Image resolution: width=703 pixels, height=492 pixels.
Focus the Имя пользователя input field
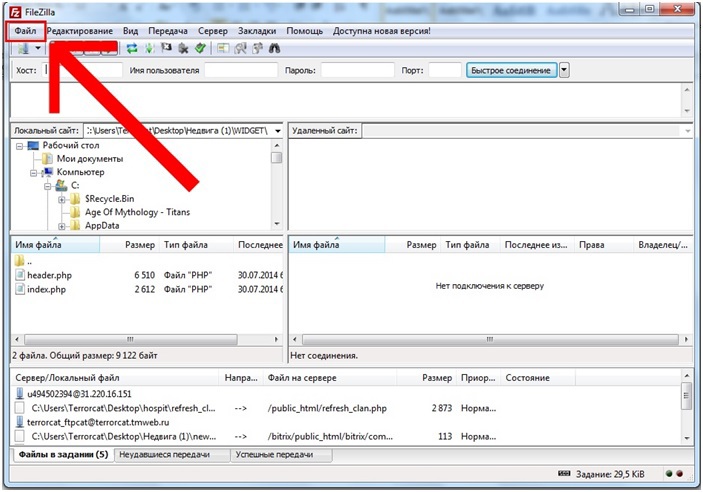(241, 70)
